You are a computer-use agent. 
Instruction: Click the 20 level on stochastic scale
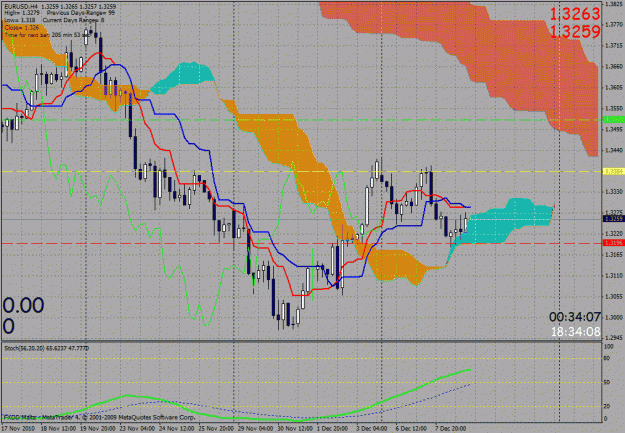click(x=607, y=406)
